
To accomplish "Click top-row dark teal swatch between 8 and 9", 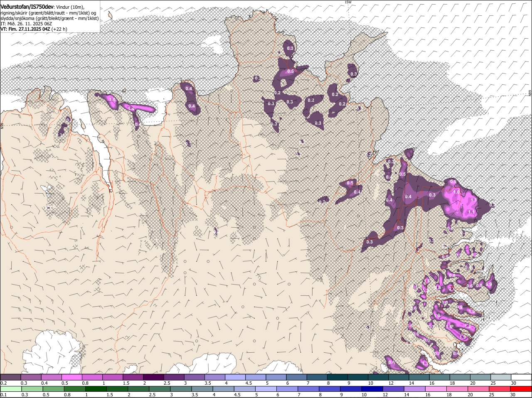I will (x=337, y=377).
